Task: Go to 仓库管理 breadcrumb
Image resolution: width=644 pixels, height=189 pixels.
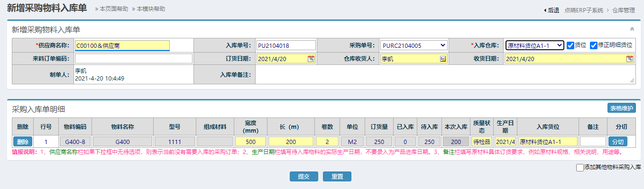Action: (624, 10)
